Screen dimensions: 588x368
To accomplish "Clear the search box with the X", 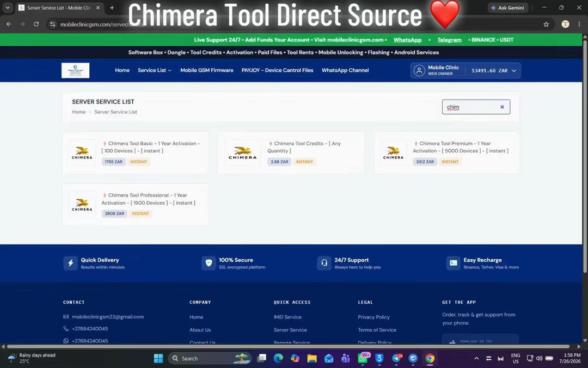I will point(502,107).
